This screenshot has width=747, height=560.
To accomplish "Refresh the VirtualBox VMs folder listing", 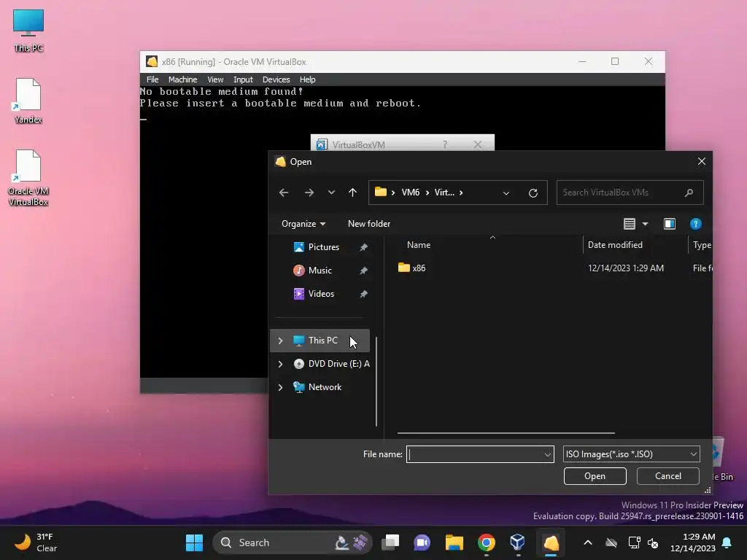I will tap(533, 192).
